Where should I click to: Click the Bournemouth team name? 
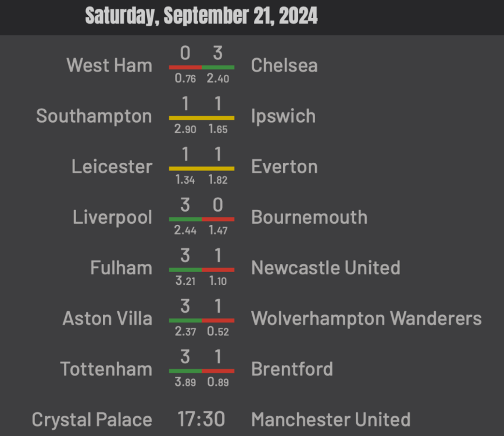click(x=310, y=217)
